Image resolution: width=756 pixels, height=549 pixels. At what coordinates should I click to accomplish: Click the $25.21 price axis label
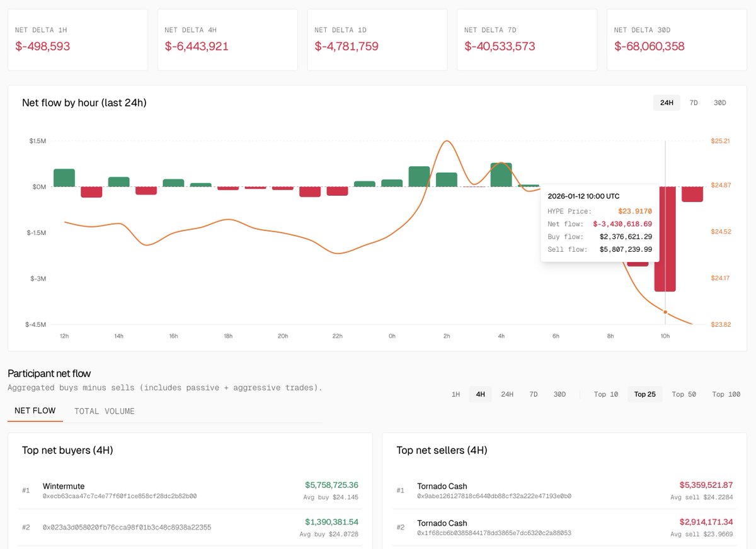point(720,141)
